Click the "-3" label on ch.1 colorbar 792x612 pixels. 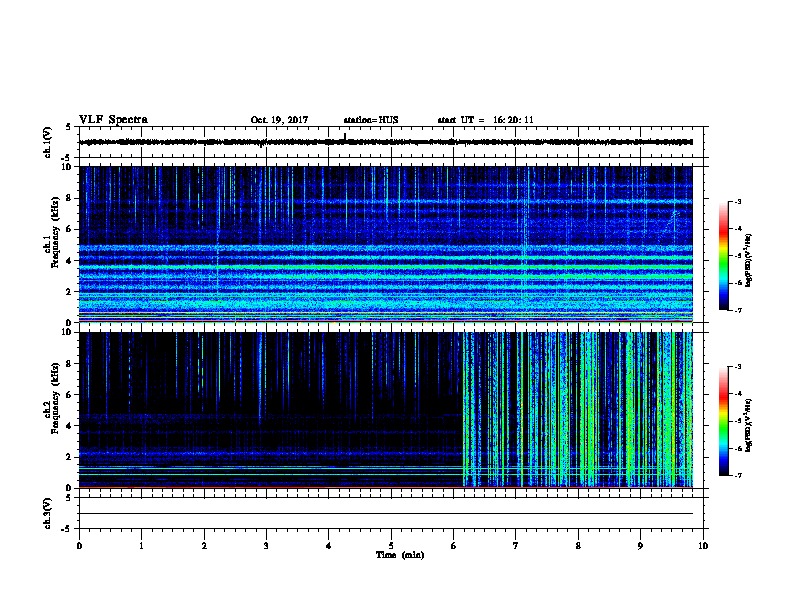[x=737, y=201]
